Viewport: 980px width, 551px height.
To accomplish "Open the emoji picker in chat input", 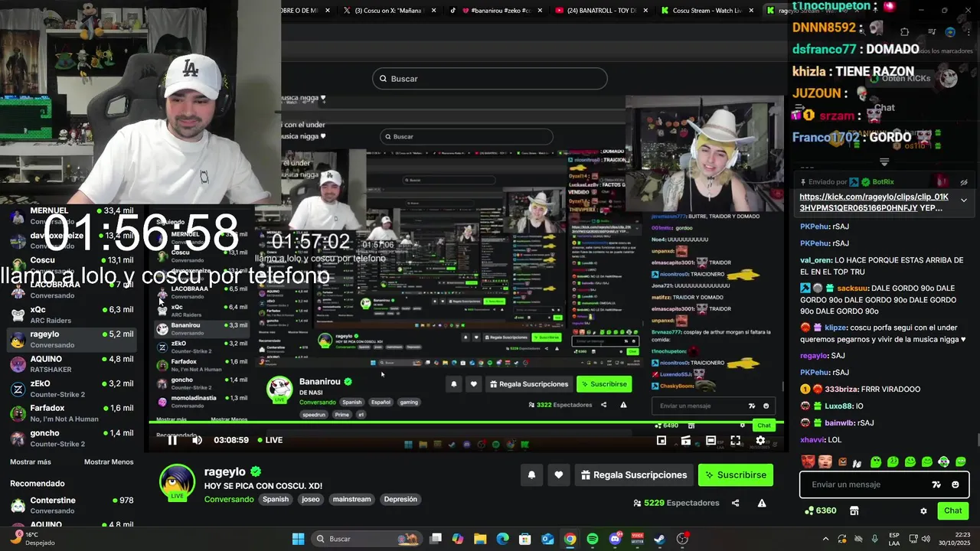I will (x=955, y=484).
